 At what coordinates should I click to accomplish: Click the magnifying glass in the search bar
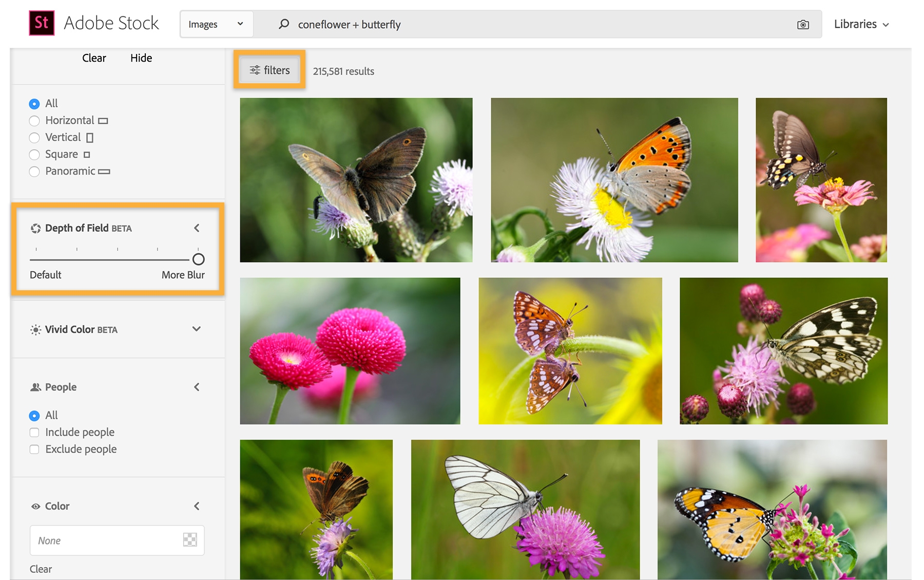point(283,24)
